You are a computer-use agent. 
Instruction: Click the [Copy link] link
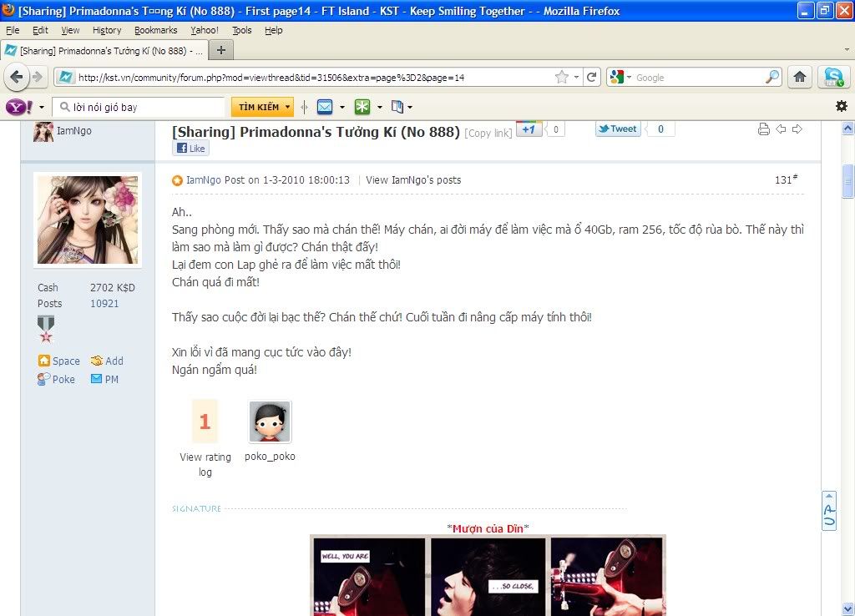(488, 133)
